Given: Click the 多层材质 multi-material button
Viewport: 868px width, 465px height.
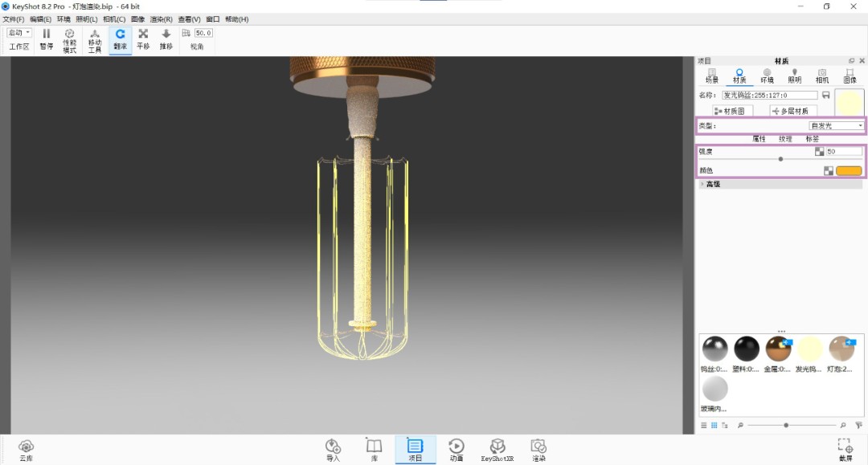Looking at the screenshot, I should point(793,111).
